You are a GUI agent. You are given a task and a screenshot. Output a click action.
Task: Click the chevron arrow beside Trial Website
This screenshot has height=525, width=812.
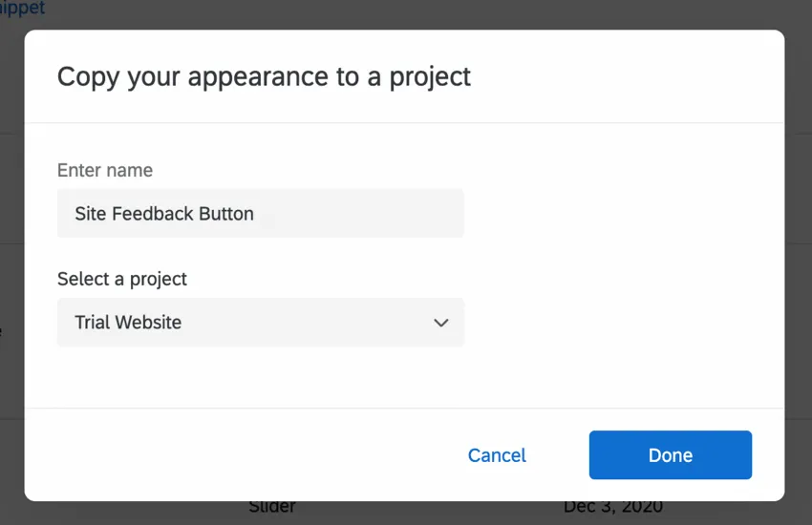pos(440,323)
